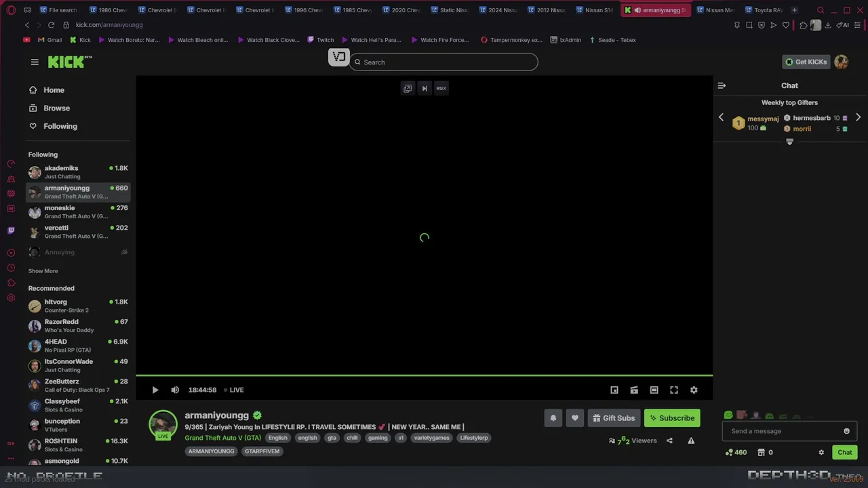The image size is (868, 488).
Task: Click the Gift Subs button
Action: (614, 418)
